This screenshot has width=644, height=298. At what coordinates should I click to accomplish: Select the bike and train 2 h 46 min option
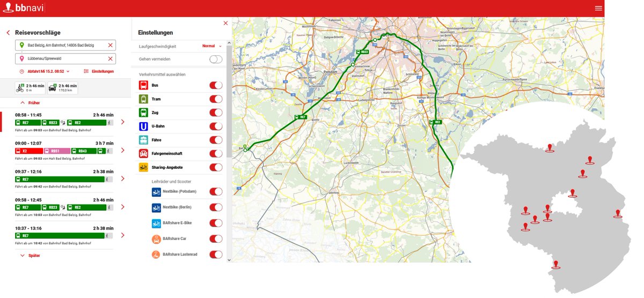(x=30, y=88)
